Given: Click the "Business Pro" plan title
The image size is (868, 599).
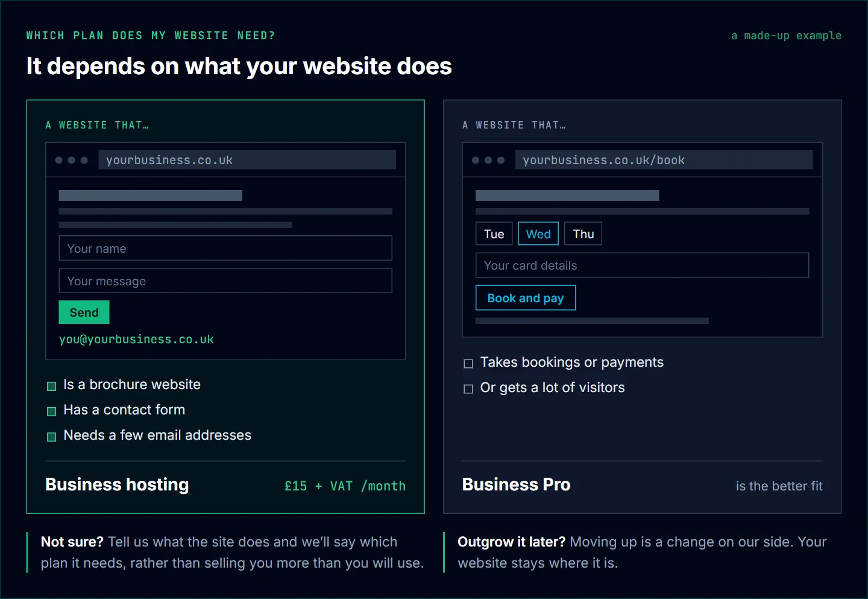Looking at the screenshot, I should coord(516,484).
